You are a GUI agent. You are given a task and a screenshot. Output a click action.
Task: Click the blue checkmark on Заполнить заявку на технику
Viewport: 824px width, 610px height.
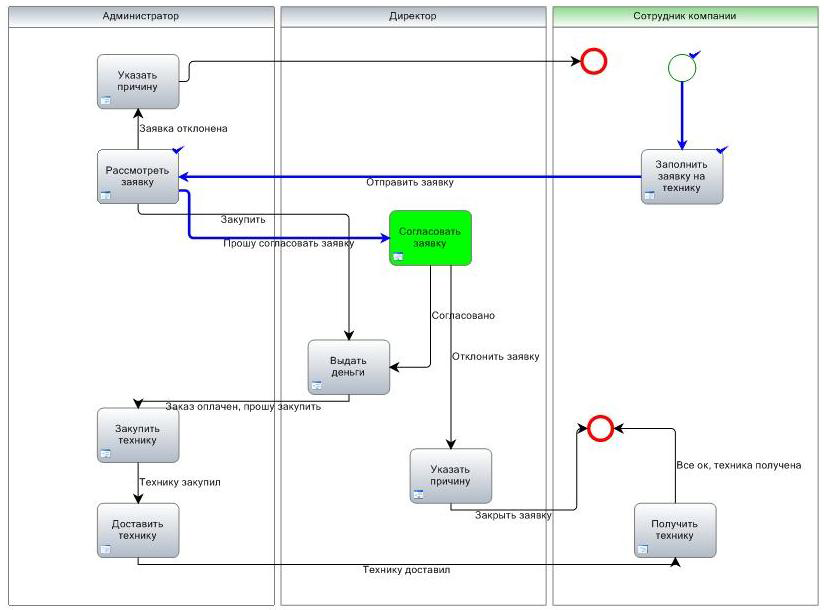coord(722,149)
